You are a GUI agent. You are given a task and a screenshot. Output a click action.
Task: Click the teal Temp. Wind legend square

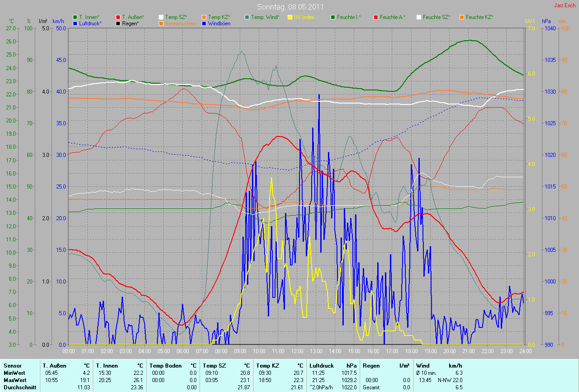(247, 17)
